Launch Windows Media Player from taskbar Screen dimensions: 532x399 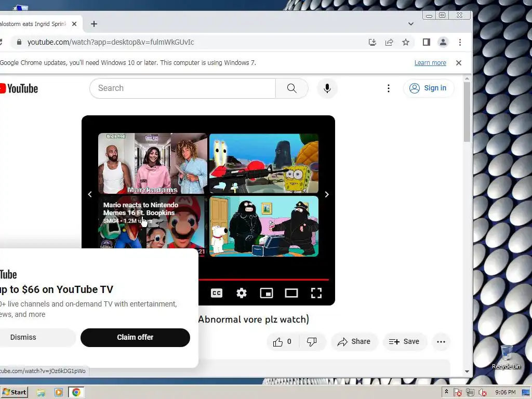[58, 393]
